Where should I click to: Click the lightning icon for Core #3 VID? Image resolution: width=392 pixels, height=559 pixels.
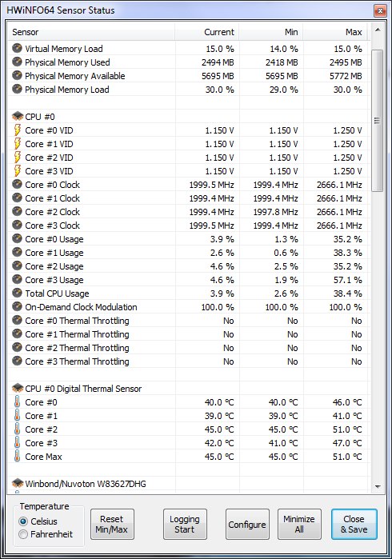tap(17, 171)
